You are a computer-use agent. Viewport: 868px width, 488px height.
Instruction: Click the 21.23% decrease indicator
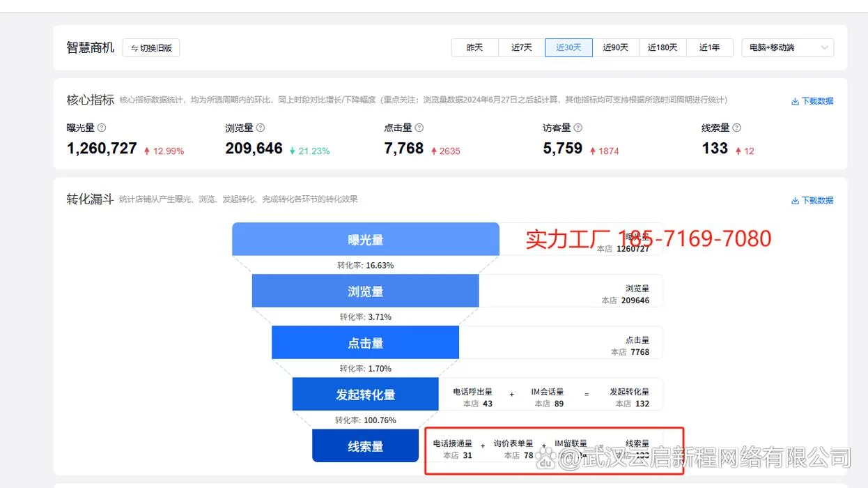pyautogui.click(x=309, y=151)
